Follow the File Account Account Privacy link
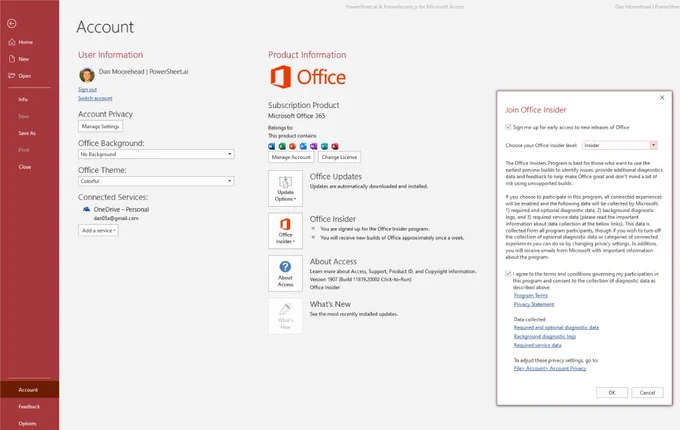680x430 pixels. pyautogui.click(x=550, y=368)
